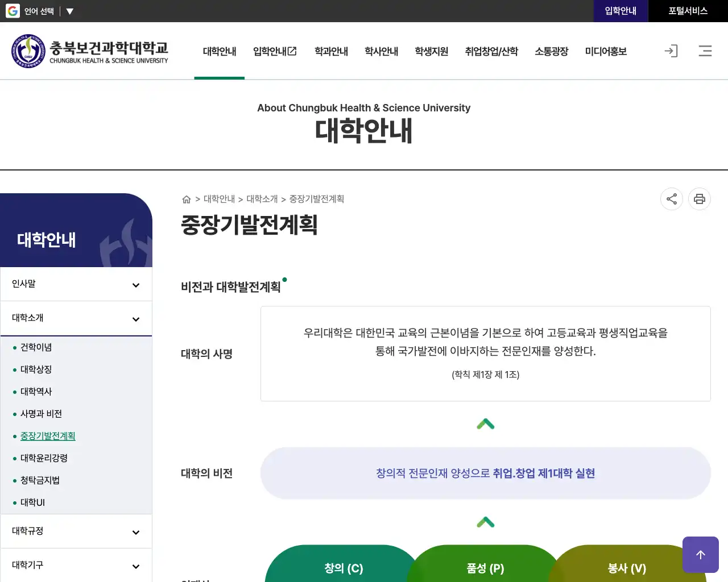Expand the 대학규정 sidebar section
Image resolution: width=728 pixels, height=582 pixels.
click(76, 531)
